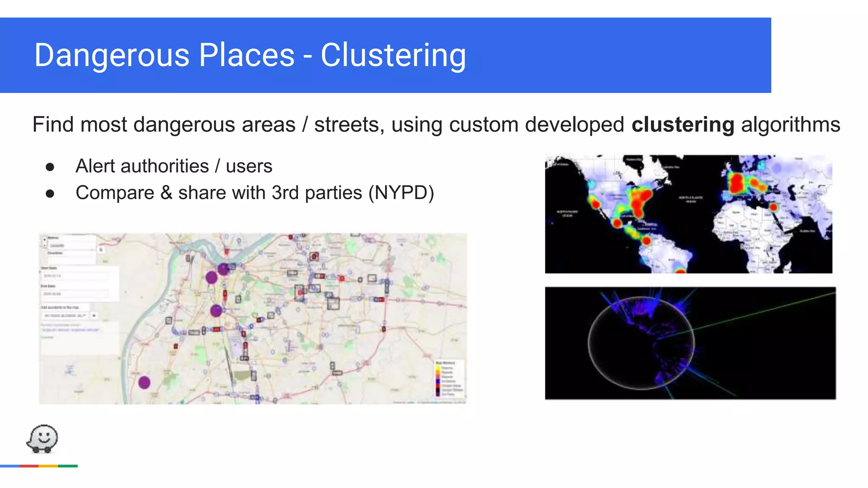Click 'Compare & share with 3rd parties (NYPD)'

click(255, 193)
